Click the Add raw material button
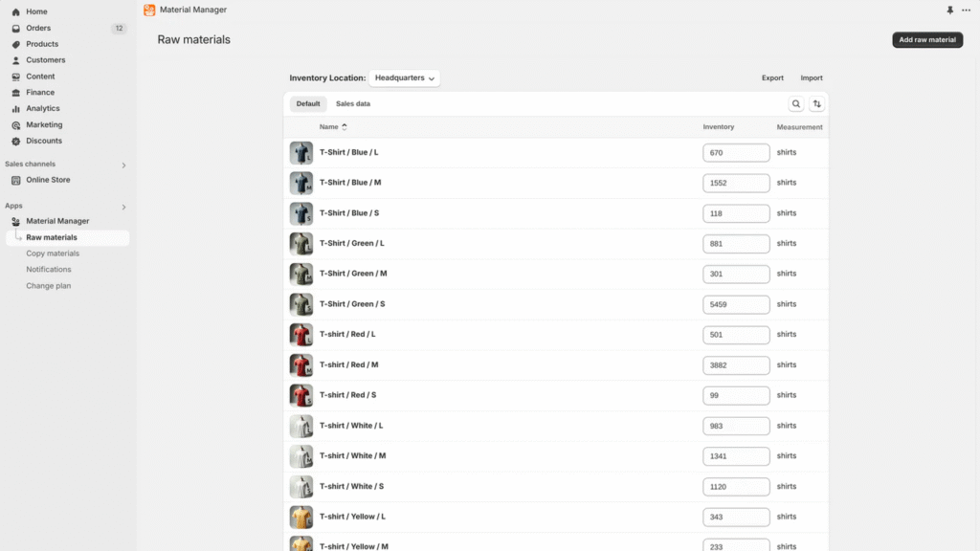 coord(926,40)
